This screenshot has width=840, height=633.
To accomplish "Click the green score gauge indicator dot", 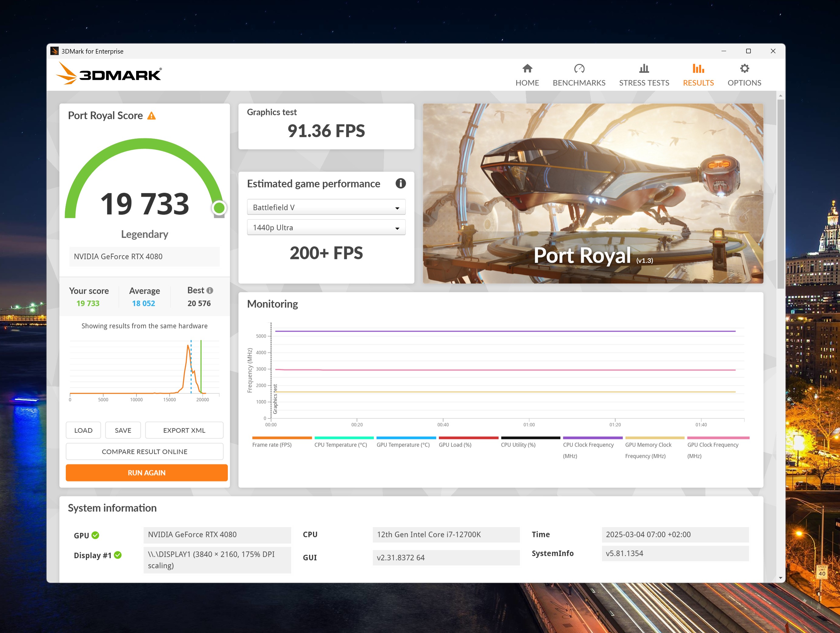I will 219,208.
